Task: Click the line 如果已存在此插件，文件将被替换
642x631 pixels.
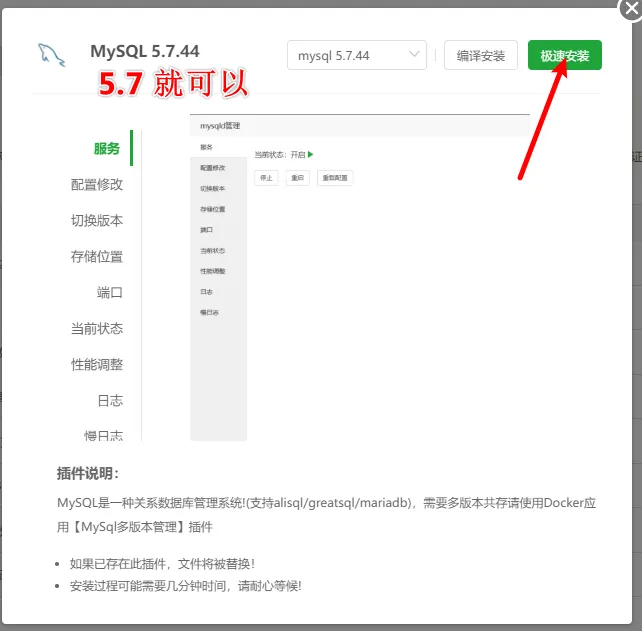Action: pyautogui.click(x=162, y=564)
